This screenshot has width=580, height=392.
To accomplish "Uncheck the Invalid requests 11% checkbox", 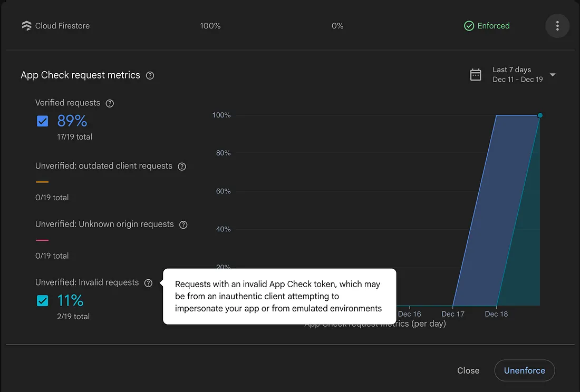I will pyautogui.click(x=43, y=301).
